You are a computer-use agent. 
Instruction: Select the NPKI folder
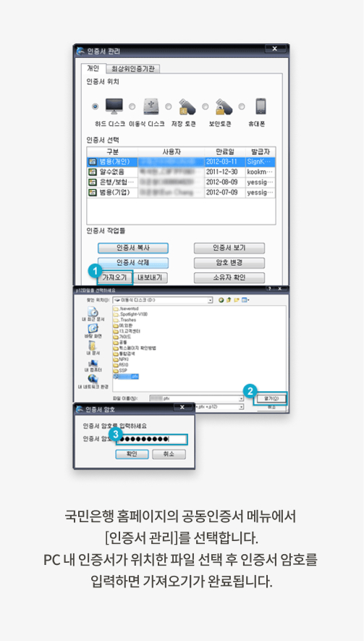[122, 359]
